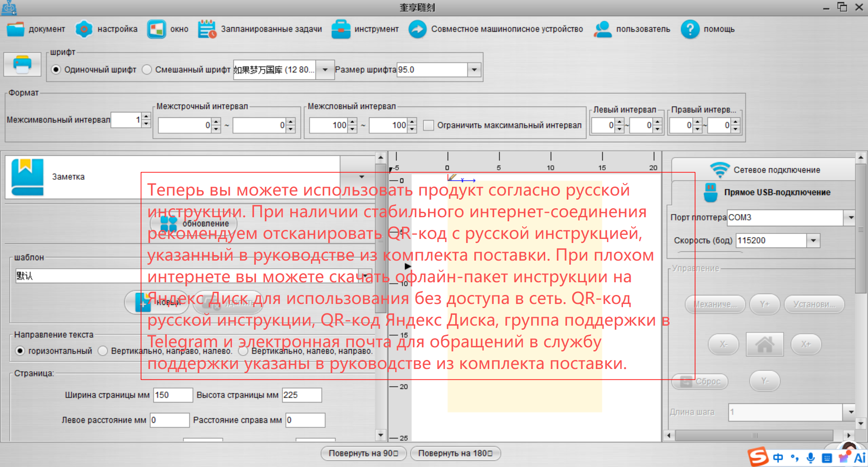Click the Заметка bookmark icon

point(27,177)
